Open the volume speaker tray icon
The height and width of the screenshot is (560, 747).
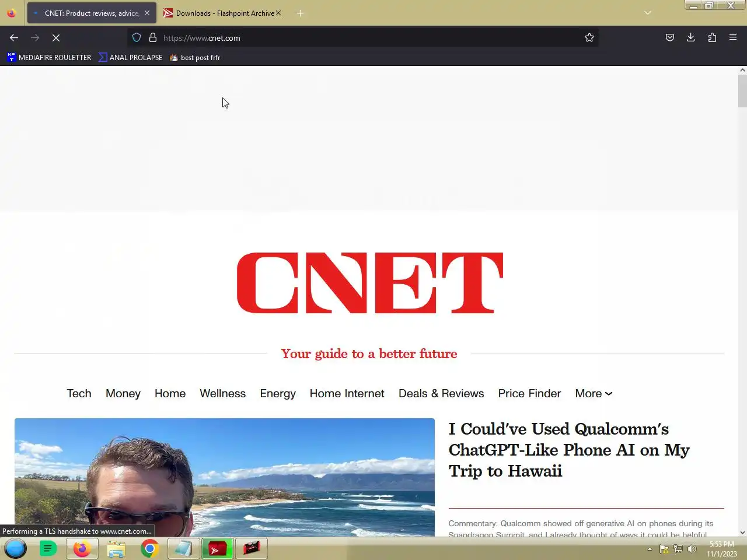pyautogui.click(x=692, y=549)
